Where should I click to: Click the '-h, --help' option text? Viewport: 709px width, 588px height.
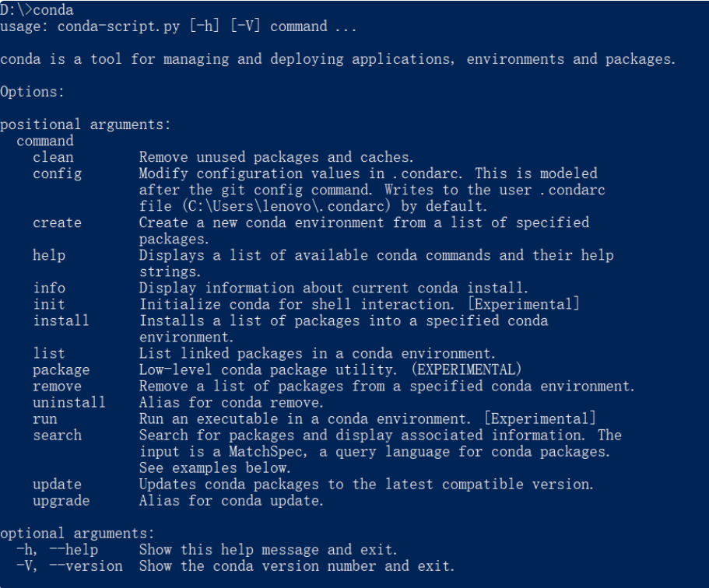[x=57, y=550]
